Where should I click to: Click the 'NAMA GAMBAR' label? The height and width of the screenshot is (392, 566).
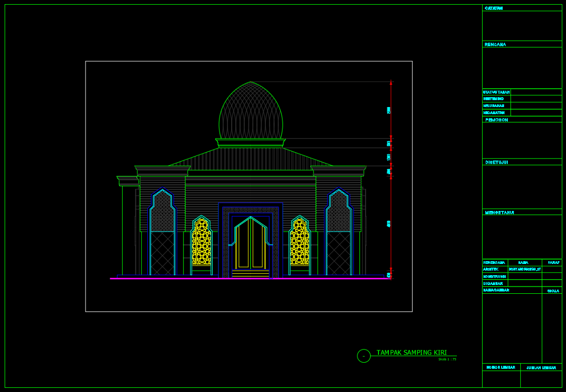[496, 290]
